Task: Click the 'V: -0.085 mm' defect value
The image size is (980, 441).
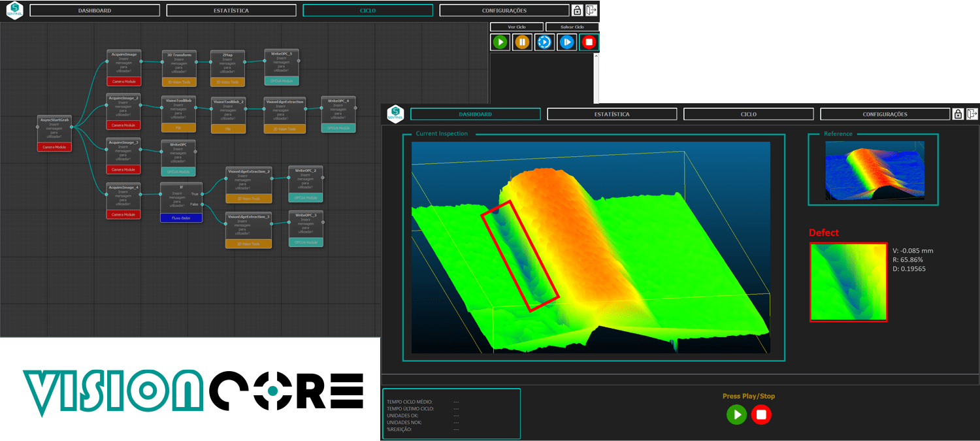Action: click(x=913, y=251)
